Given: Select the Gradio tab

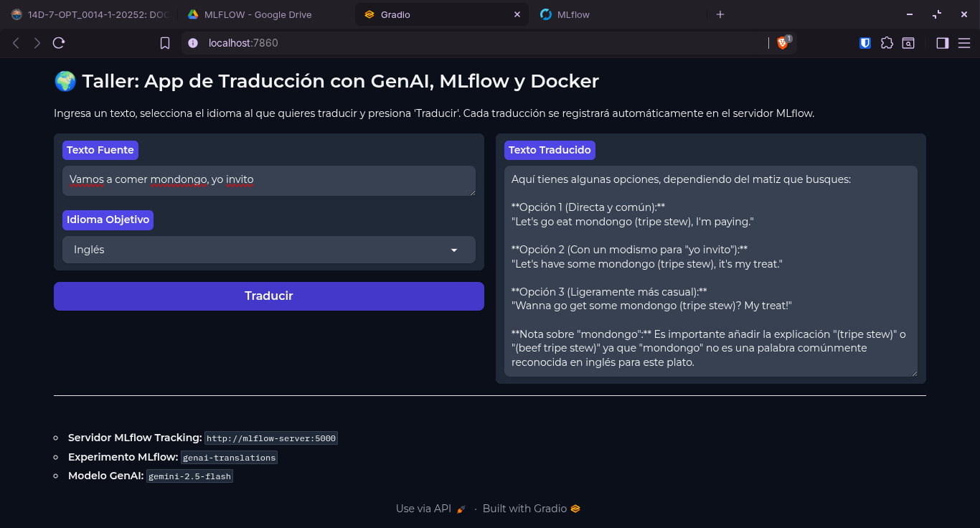Looking at the screenshot, I should click(441, 14).
